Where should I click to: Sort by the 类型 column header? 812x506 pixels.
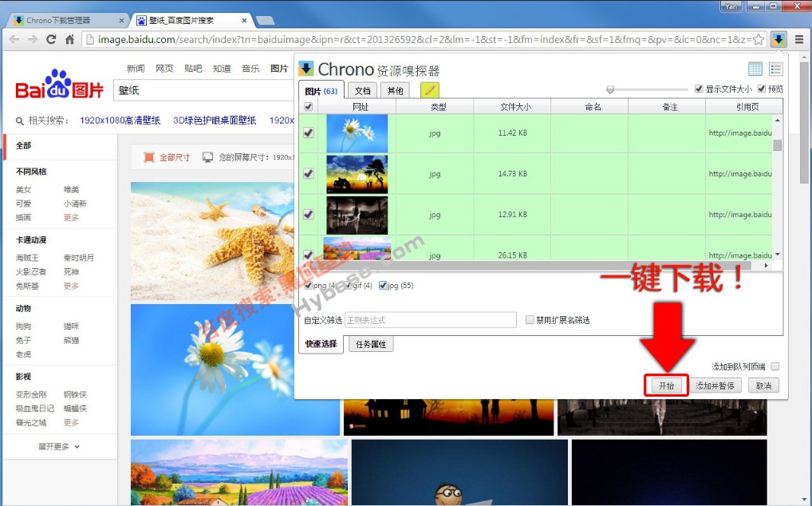[435, 107]
